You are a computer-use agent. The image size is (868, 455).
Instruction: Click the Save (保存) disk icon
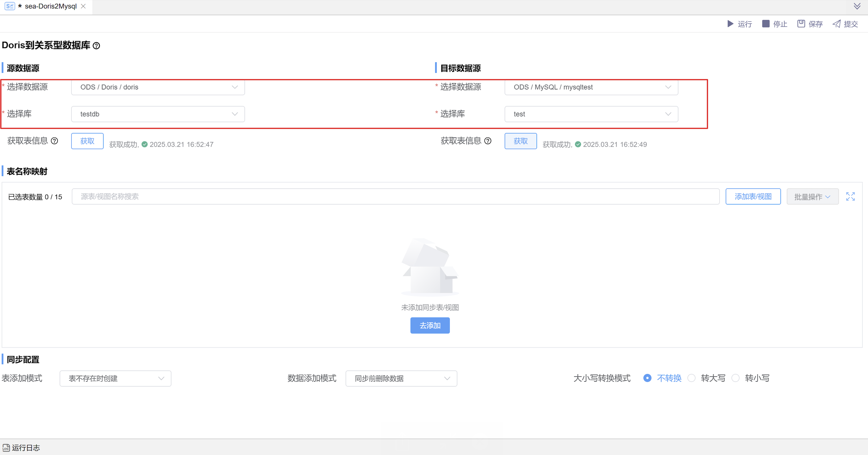click(801, 24)
